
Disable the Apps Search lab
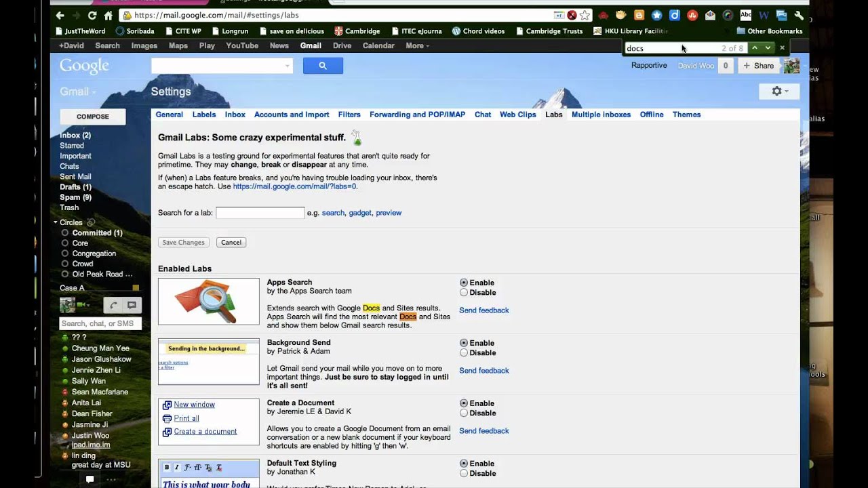(x=464, y=293)
